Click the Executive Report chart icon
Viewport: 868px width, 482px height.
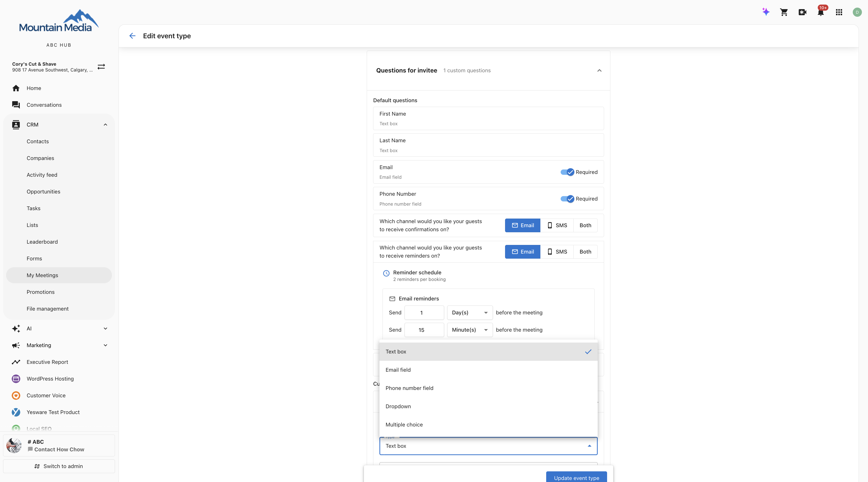(16, 362)
